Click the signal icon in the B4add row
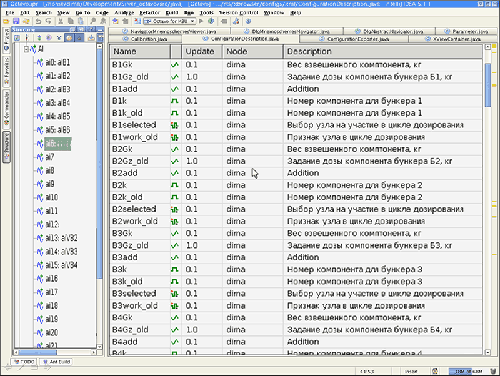Screen dimensions: 500x376 [175, 342]
